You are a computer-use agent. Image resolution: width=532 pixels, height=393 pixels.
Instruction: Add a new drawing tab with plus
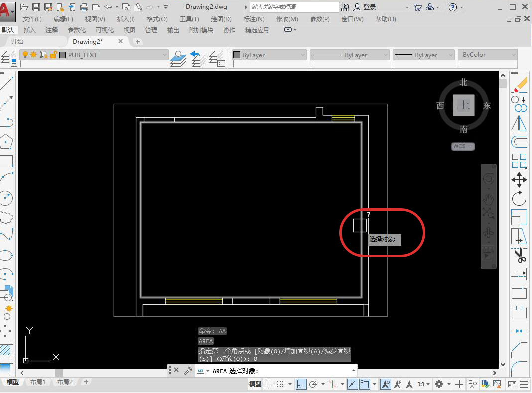click(x=138, y=42)
